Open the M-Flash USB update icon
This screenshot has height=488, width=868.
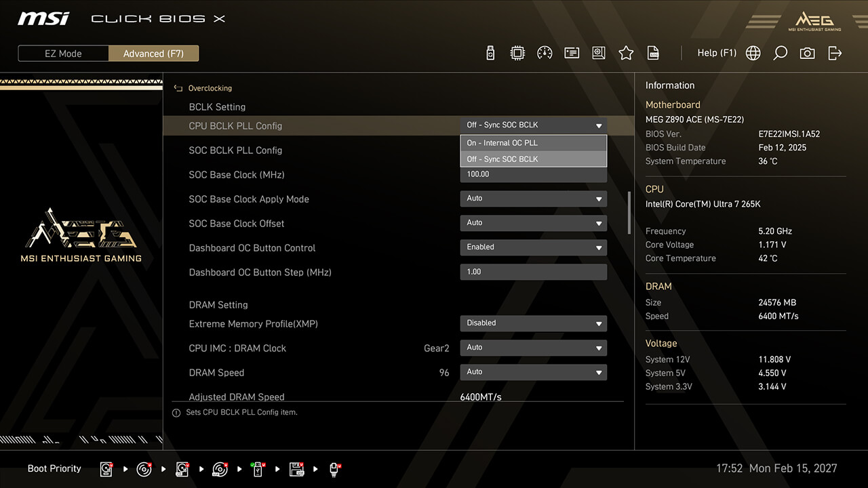pos(490,53)
